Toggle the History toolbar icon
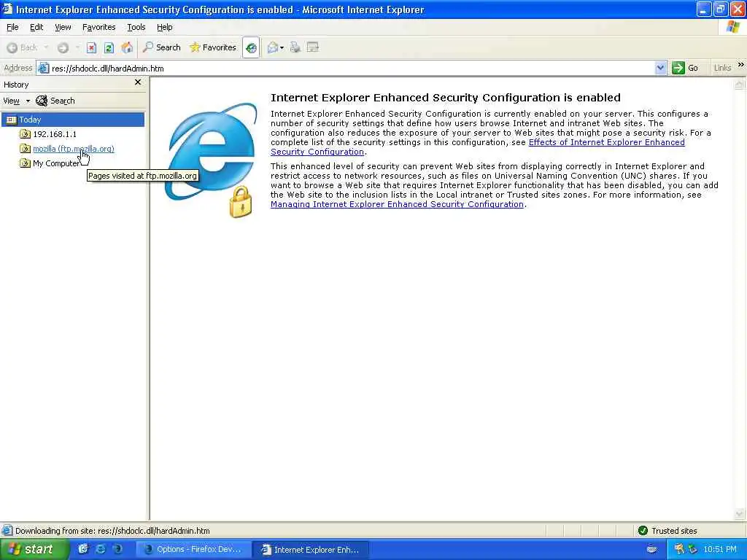Image resolution: width=747 pixels, height=560 pixels. 251,47
